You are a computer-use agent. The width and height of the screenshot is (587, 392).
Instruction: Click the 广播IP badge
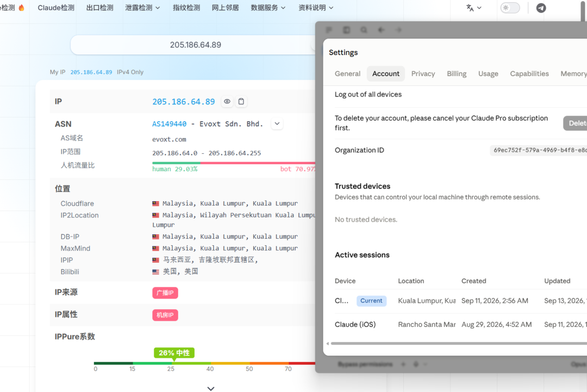(x=165, y=293)
